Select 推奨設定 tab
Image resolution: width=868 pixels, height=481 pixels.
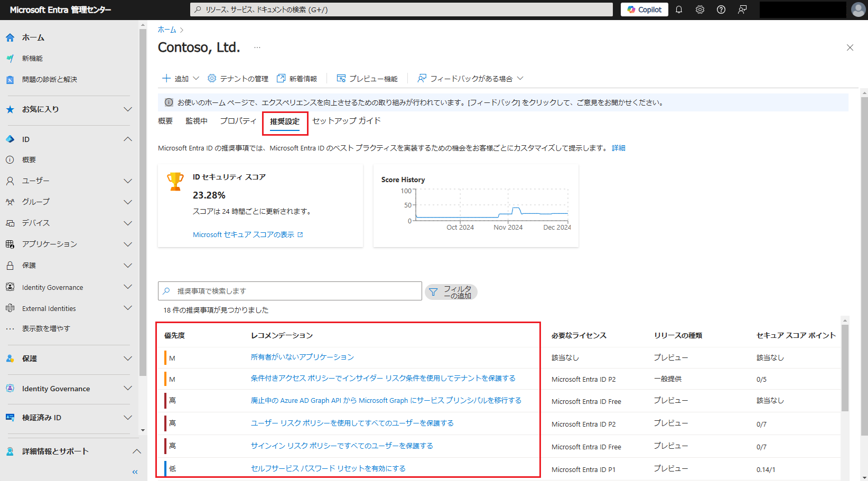point(285,121)
